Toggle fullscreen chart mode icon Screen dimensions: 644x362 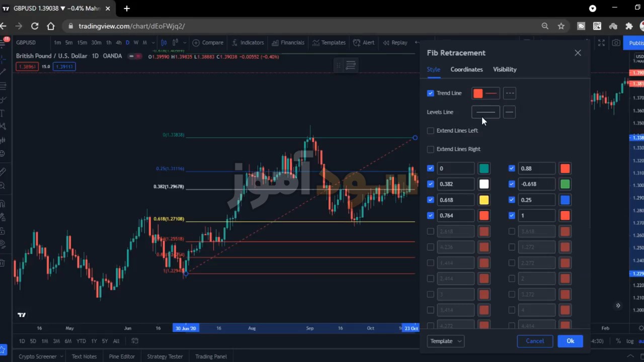(x=601, y=43)
